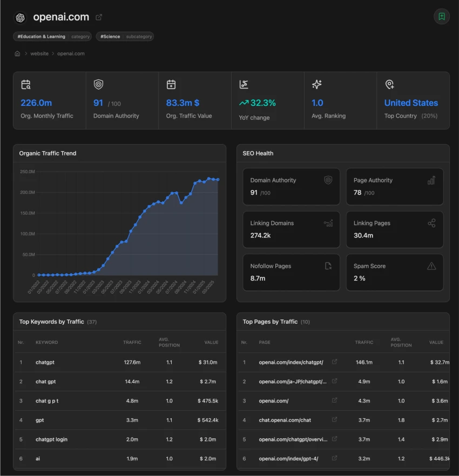Click the green bookmark save icon

point(441,16)
